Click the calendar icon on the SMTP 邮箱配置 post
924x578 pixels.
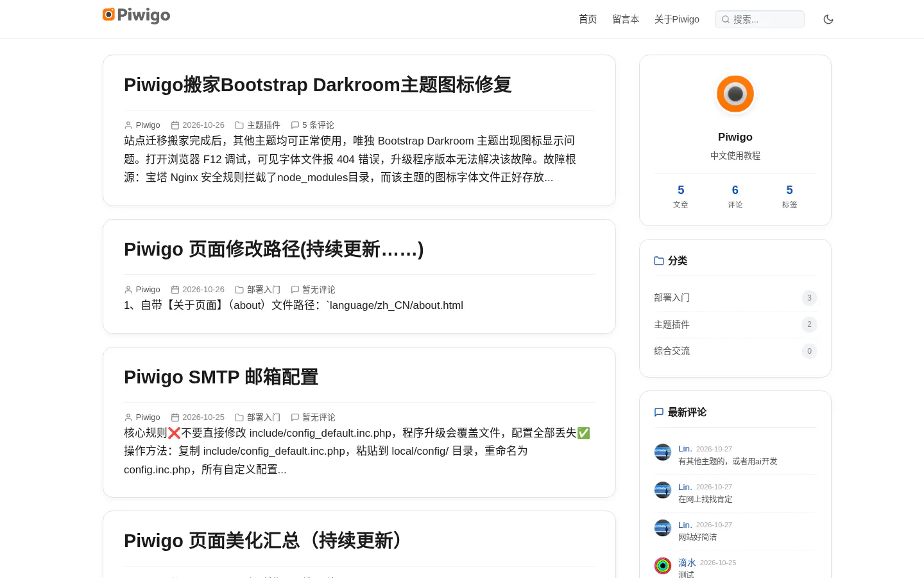pos(175,417)
